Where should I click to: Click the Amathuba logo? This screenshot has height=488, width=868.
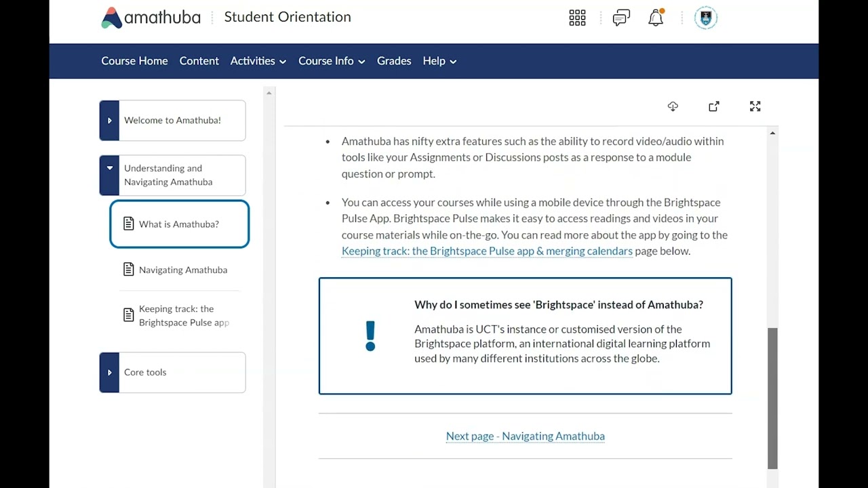[x=151, y=18]
